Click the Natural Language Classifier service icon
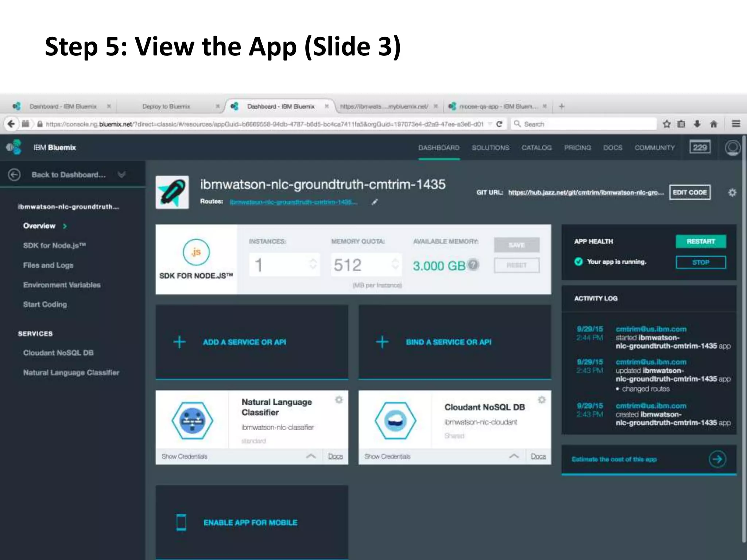The image size is (747, 560). (192, 420)
